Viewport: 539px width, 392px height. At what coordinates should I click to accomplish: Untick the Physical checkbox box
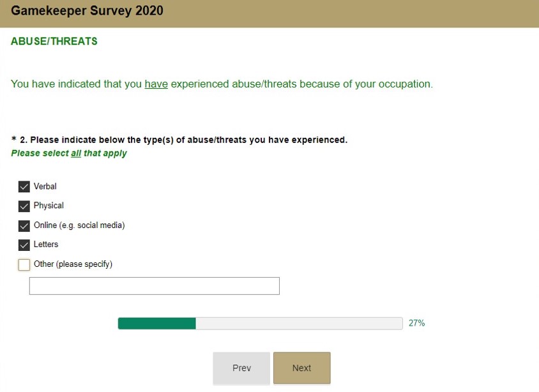click(x=24, y=206)
